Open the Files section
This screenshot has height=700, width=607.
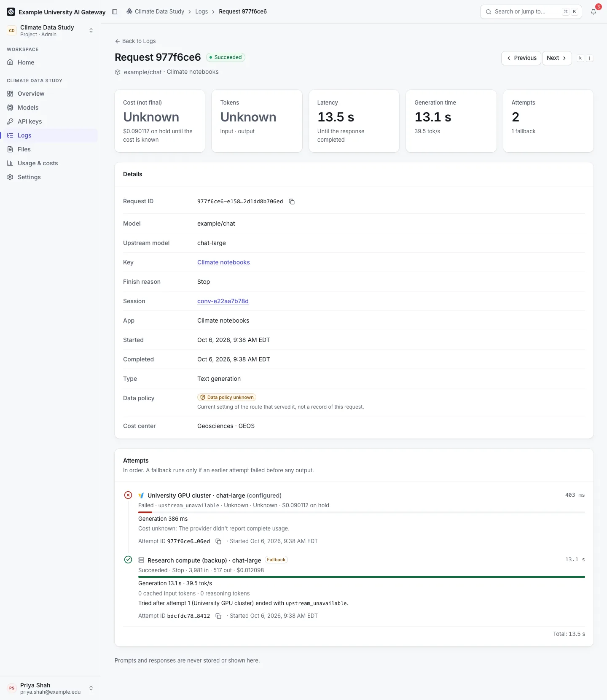(x=51, y=149)
